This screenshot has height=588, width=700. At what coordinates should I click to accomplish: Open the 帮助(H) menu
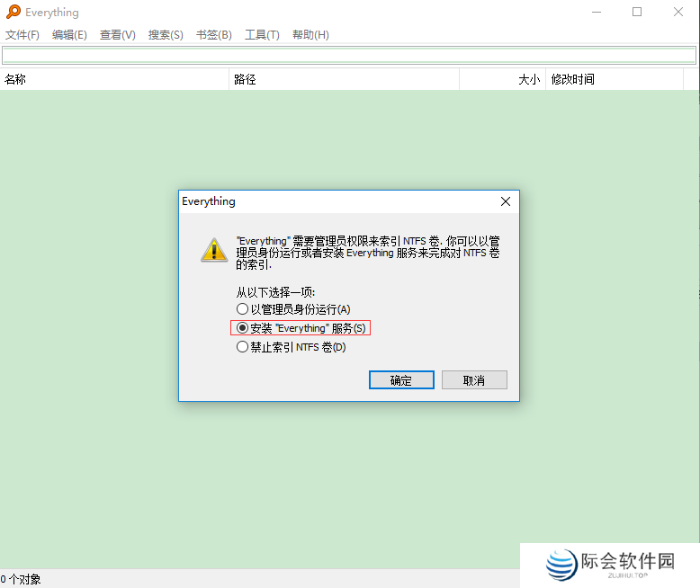coord(310,35)
